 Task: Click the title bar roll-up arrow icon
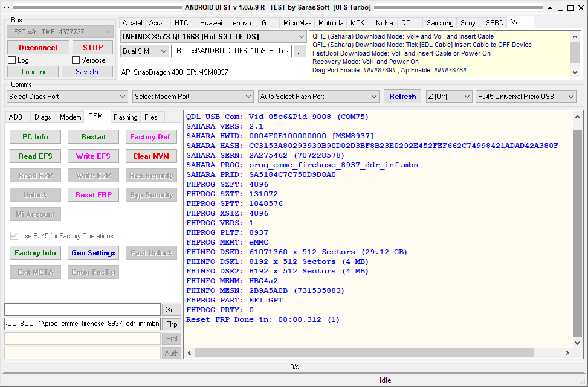tap(550, 8)
